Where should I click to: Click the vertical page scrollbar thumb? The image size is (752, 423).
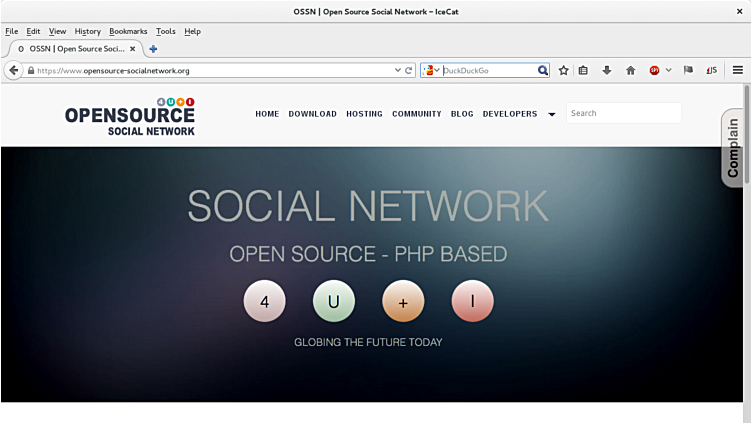click(x=747, y=134)
